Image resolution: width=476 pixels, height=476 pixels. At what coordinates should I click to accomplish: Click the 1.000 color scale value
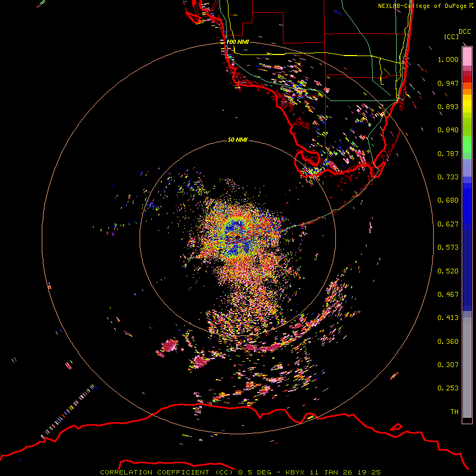pyautogui.click(x=448, y=59)
